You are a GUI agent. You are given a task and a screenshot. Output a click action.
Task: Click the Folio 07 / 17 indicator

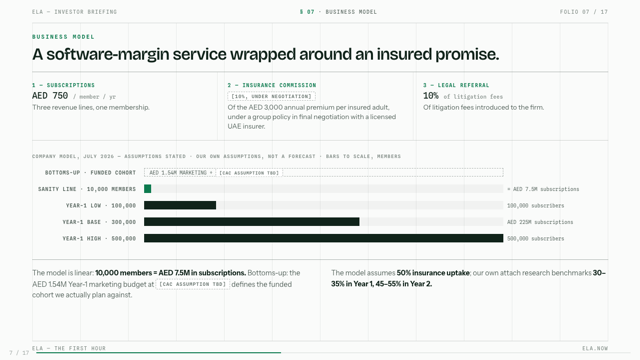pos(584,12)
